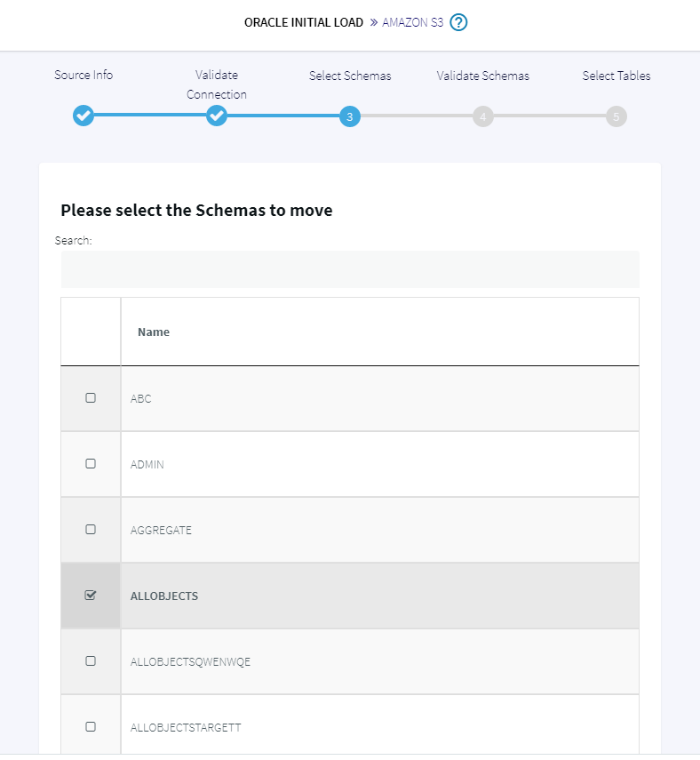The width and height of the screenshot is (700, 760).
Task: Click the Validate Connection checkmark step
Action: coord(217,116)
